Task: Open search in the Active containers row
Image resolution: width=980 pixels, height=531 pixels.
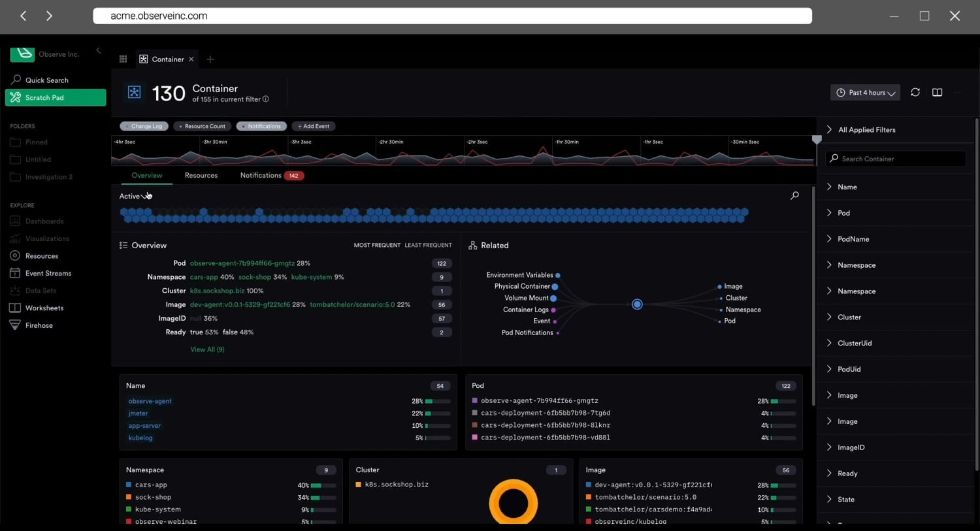Action: point(794,195)
